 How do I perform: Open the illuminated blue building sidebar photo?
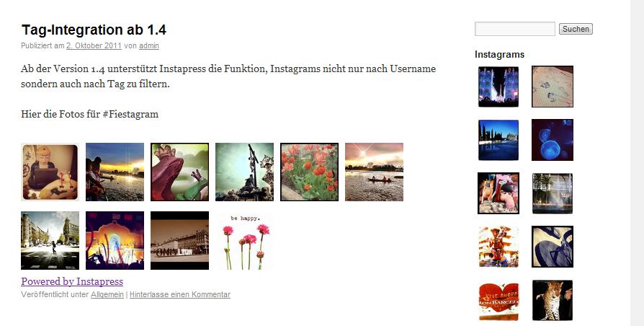498,87
